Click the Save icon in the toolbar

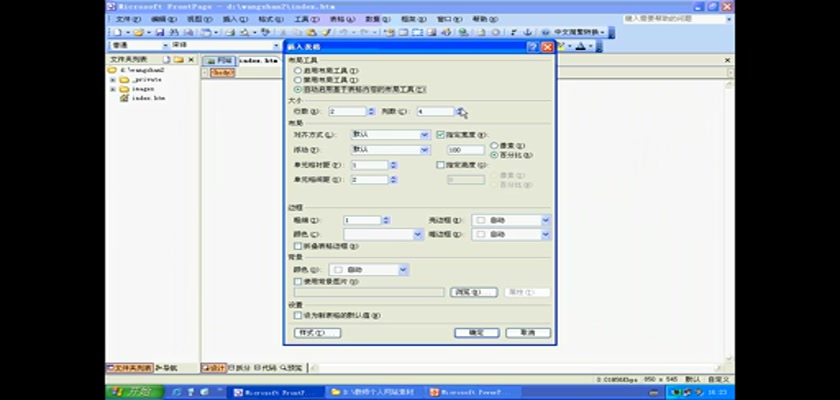(x=160, y=32)
